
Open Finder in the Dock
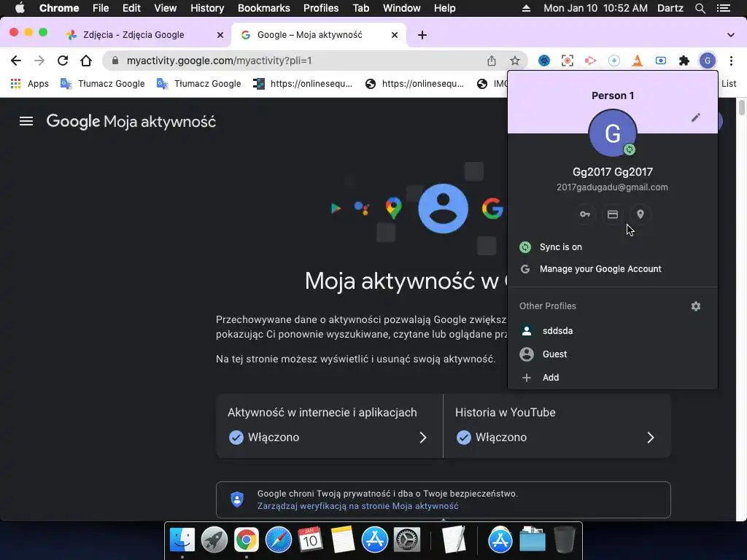182,540
